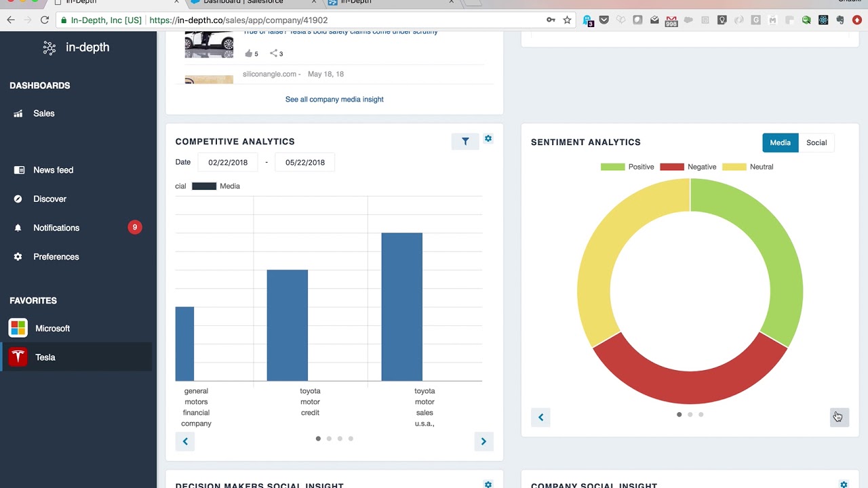
Task: Click the Tesla logo in Favorites
Action: click(x=18, y=357)
